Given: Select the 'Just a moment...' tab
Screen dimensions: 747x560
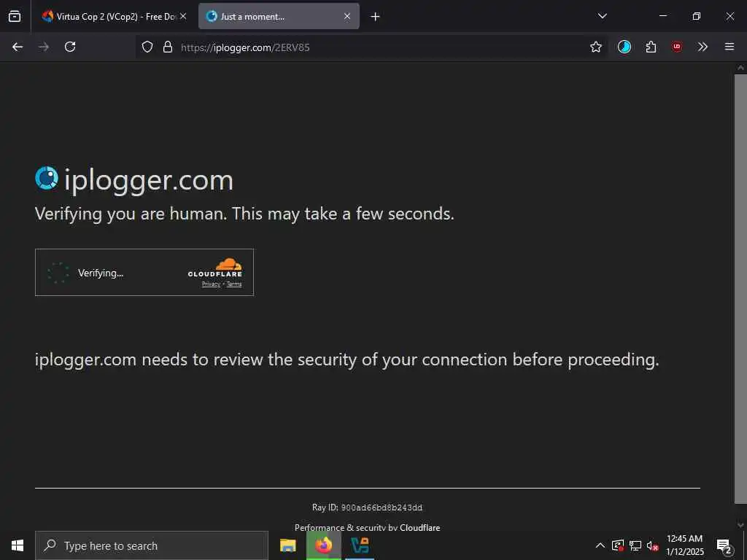Looking at the screenshot, I should 279,16.
